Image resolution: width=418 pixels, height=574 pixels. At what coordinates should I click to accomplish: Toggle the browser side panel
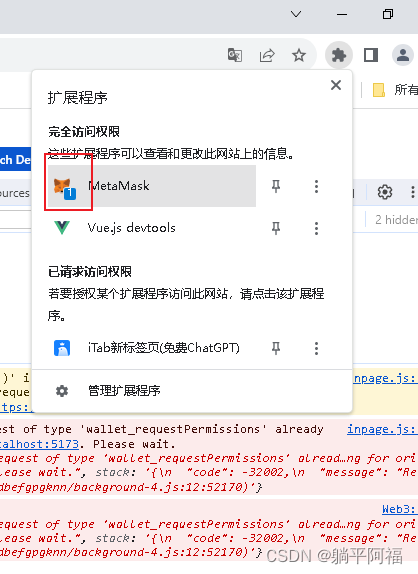[x=371, y=55]
